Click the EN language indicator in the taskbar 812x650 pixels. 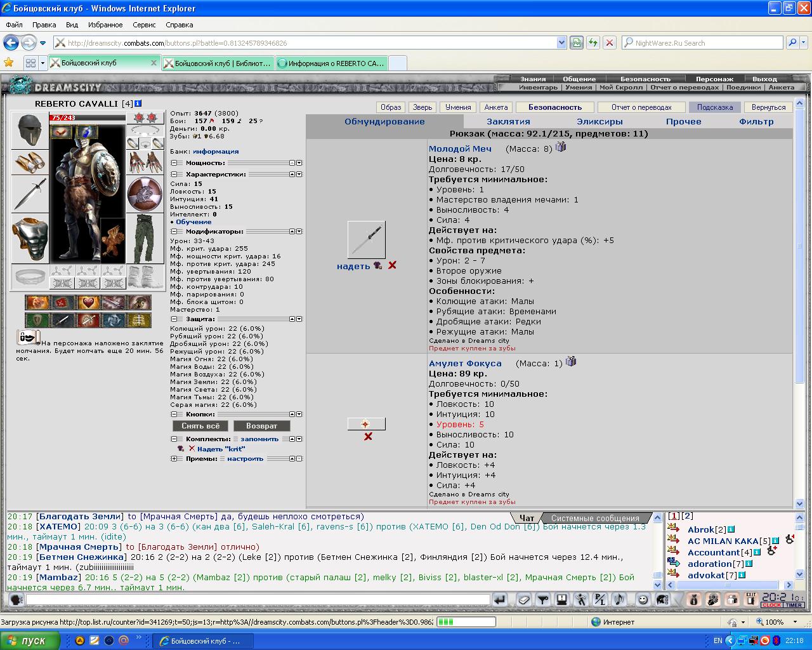[x=717, y=640]
